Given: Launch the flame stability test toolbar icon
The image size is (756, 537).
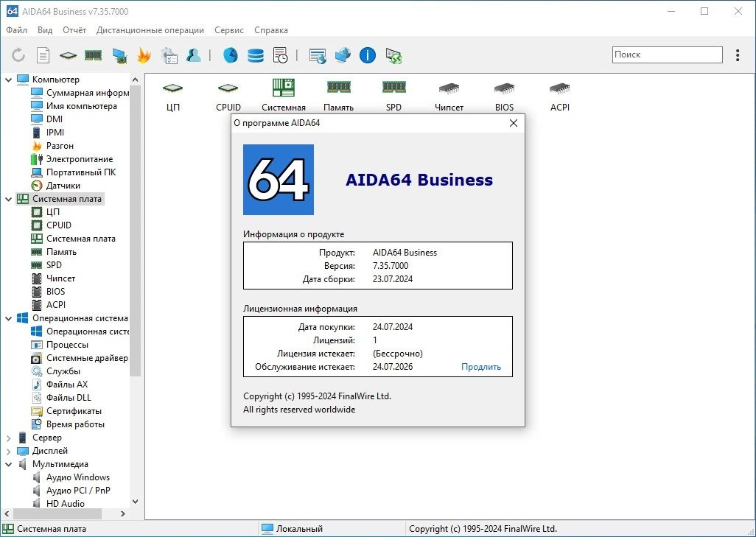Looking at the screenshot, I should pos(144,55).
